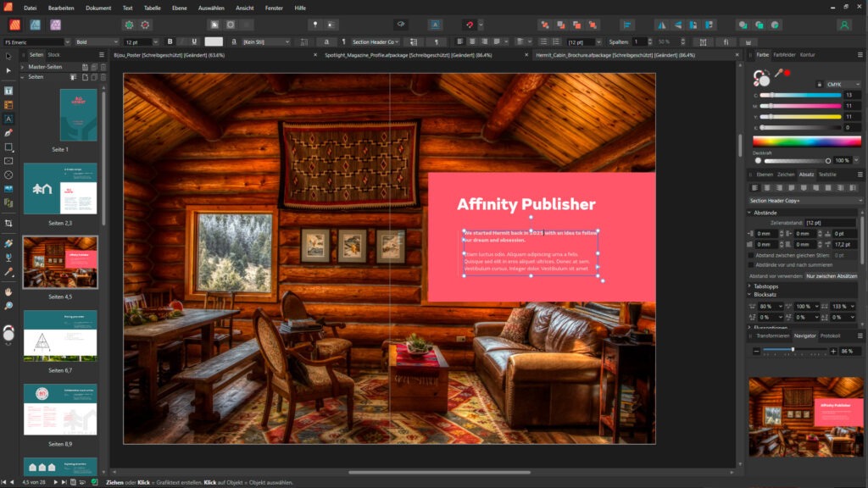This screenshot has height=488, width=868.
Task: Open the CMYK colour model dropdown
Action: (x=843, y=85)
